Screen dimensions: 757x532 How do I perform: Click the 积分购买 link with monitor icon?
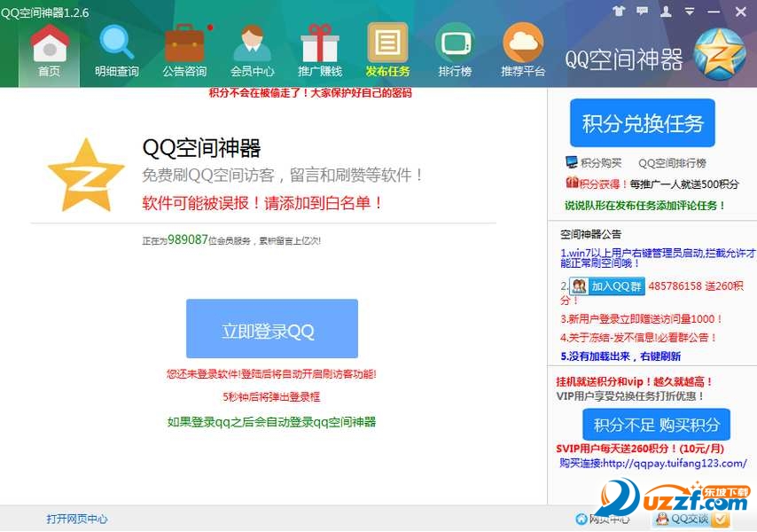pyautogui.click(x=594, y=162)
